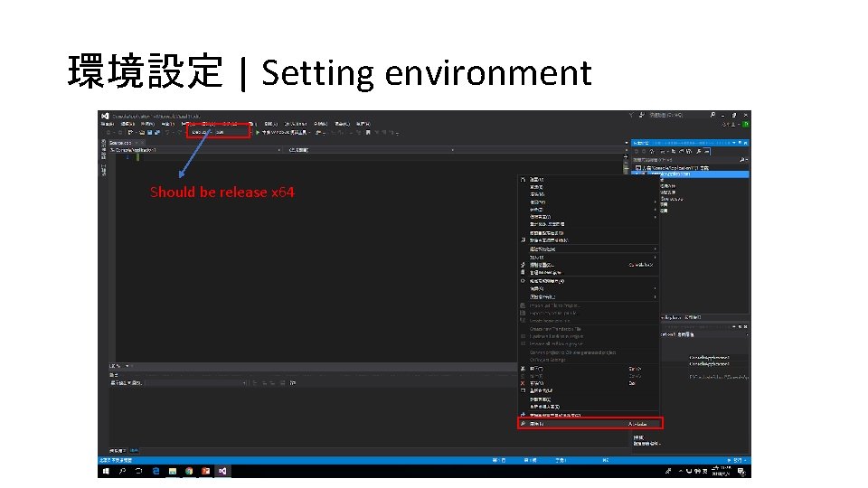Open File Explorer from the taskbar
The image size is (868, 488).
click(173, 472)
